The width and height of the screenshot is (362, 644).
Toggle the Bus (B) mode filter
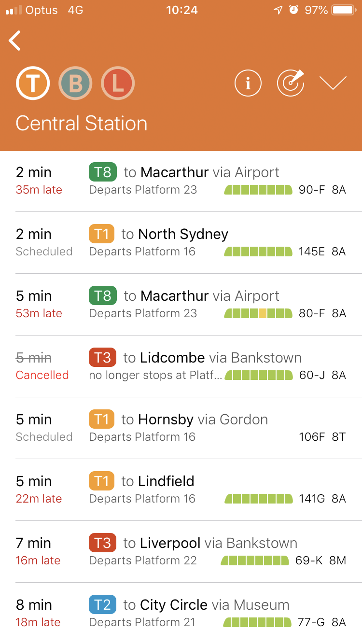75,84
